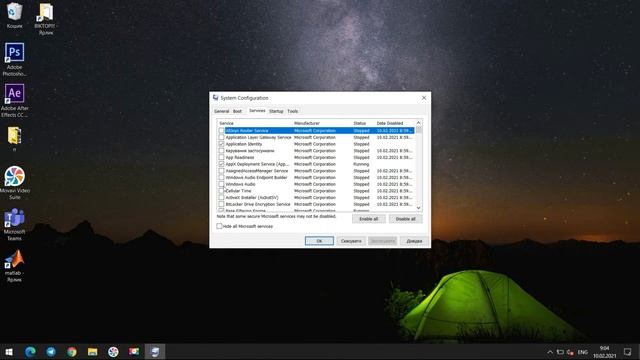Click the Enable all button
640x360 pixels.
click(369, 219)
